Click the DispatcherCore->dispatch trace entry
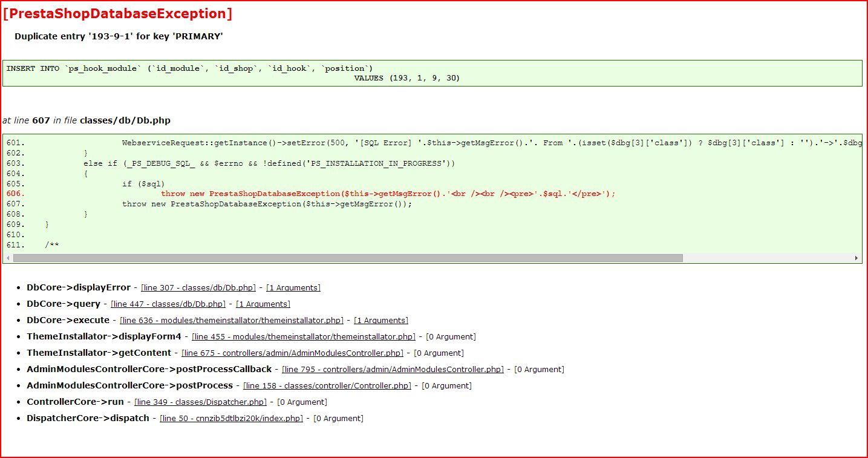Viewport: 868px width, 458px height. (88, 419)
